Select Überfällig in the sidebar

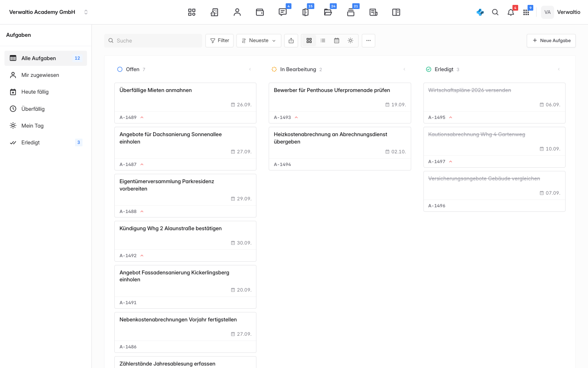(46, 109)
